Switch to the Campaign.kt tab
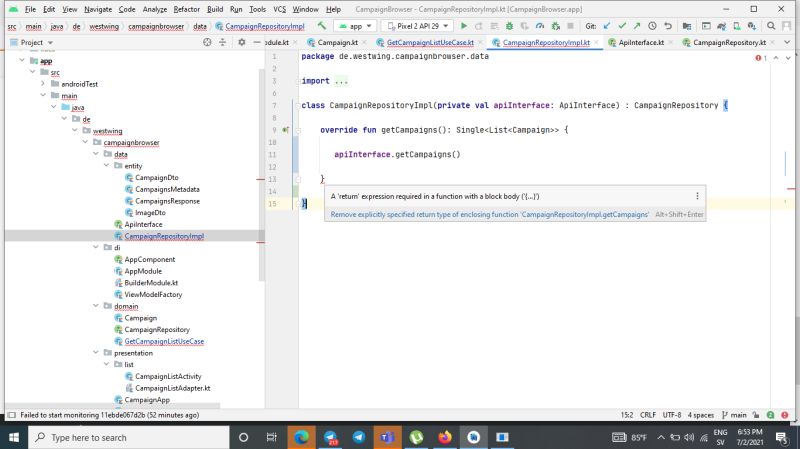800x449 pixels. [337, 42]
